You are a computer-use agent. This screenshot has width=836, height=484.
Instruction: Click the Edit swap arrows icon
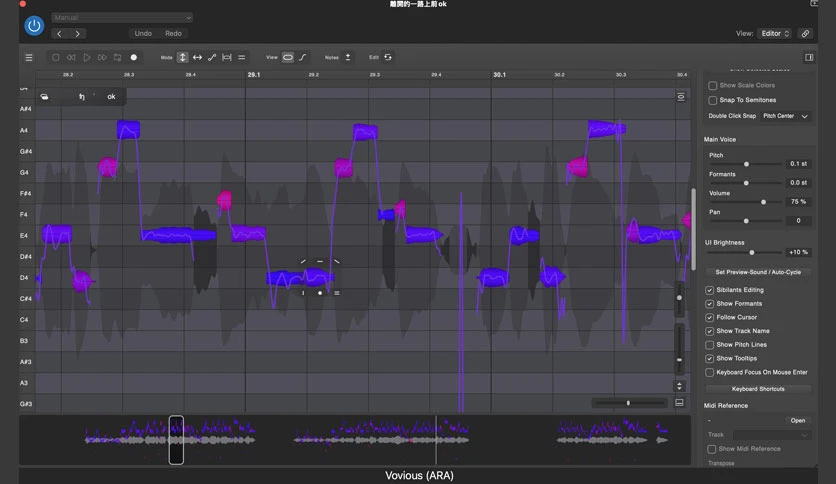[x=388, y=58]
